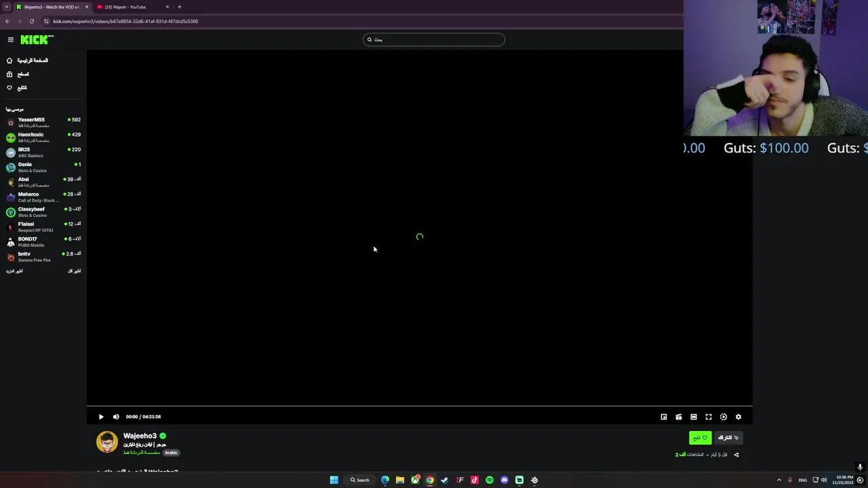Viewport: 868px width, 488px height.
Task: Play the VOD video
Action: point(101,417)
